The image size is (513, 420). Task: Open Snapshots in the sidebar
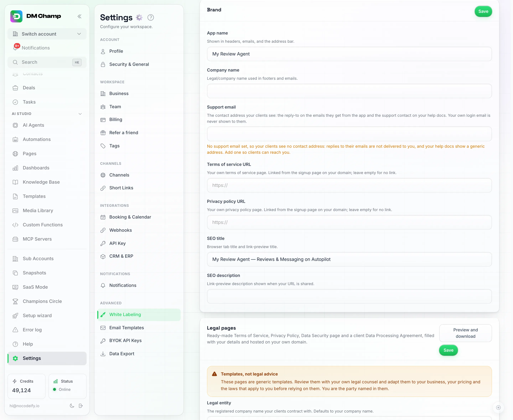(47, 273)
